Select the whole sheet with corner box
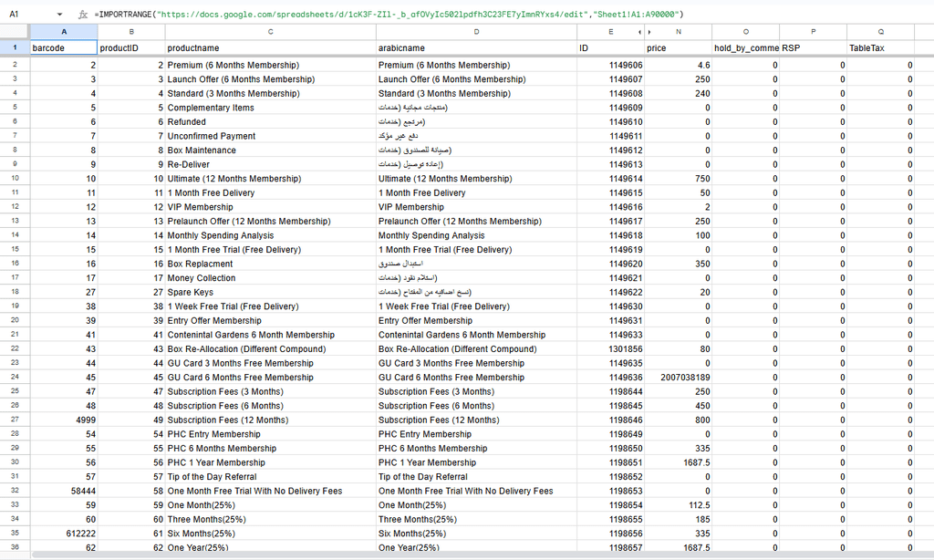 click(14, 32)
